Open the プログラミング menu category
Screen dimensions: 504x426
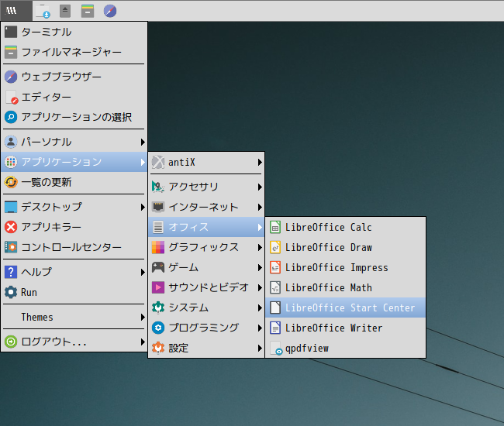206,328
